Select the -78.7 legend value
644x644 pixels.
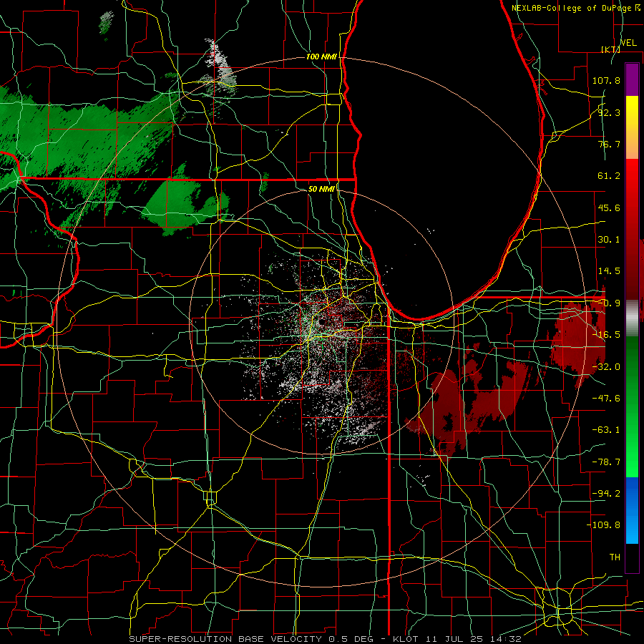pos(606,462)
